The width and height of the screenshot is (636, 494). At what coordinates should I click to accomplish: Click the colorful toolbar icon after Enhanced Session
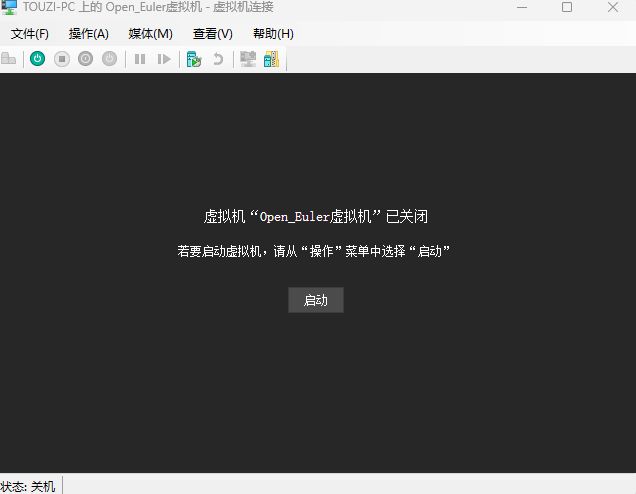[x=271, y=59]
